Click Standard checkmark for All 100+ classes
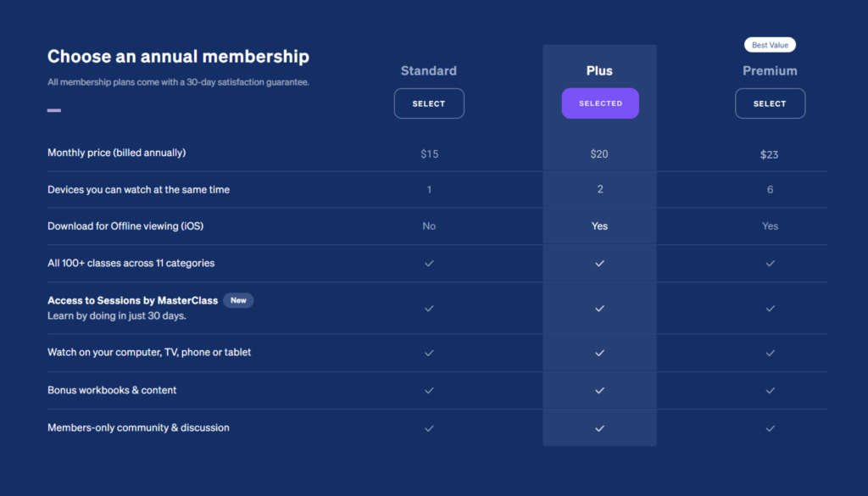Viewport: 868px width, 496px height. (x=429, y=264)
